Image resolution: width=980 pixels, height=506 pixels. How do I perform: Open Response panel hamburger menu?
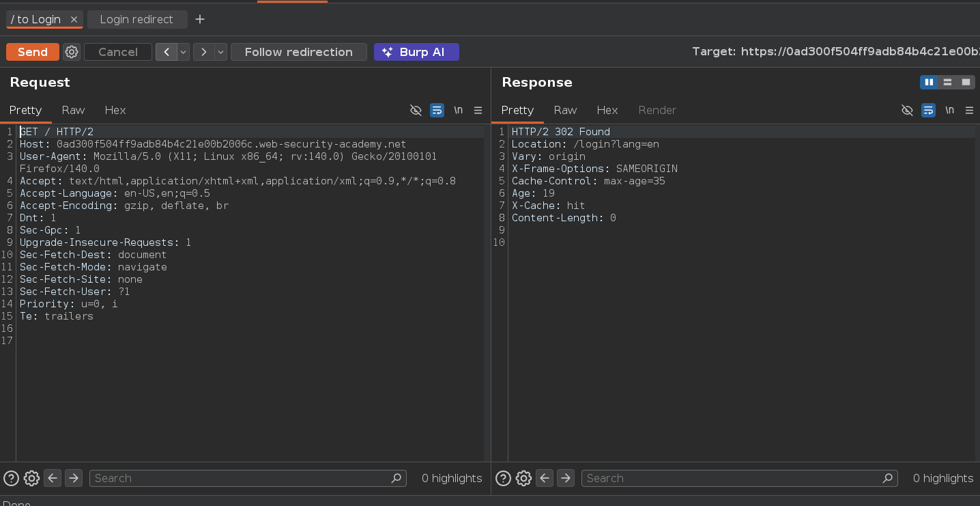click(969, 110)
